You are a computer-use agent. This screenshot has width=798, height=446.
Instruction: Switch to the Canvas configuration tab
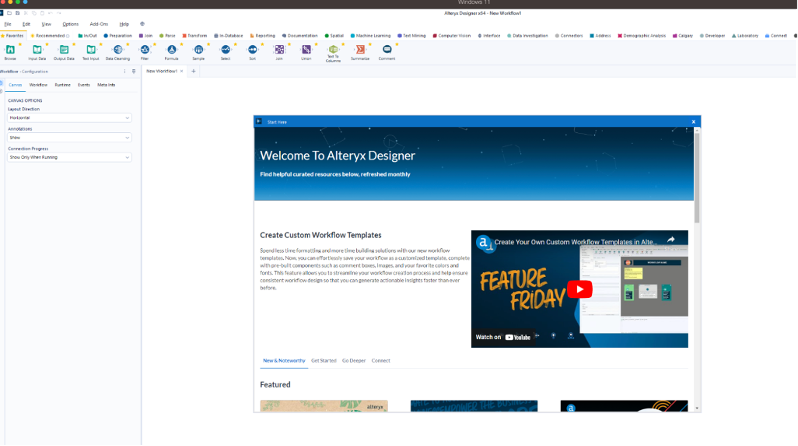(15, 85)
